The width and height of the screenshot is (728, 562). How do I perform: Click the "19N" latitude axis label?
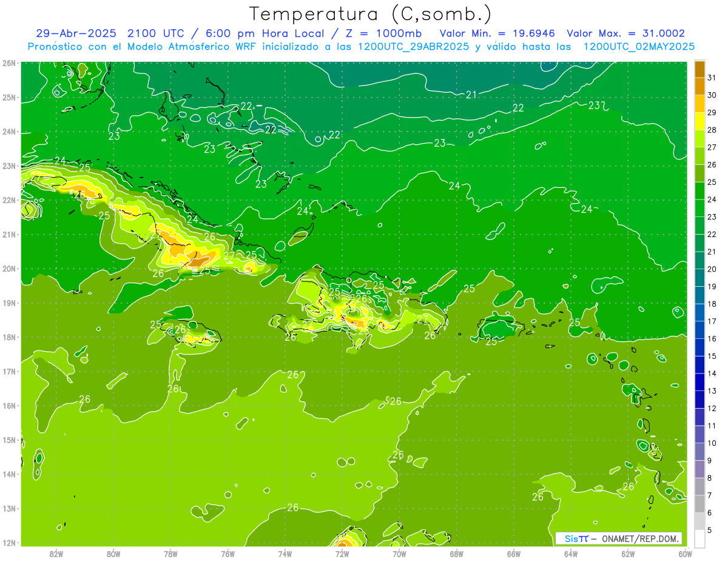[x=8, y=303]
